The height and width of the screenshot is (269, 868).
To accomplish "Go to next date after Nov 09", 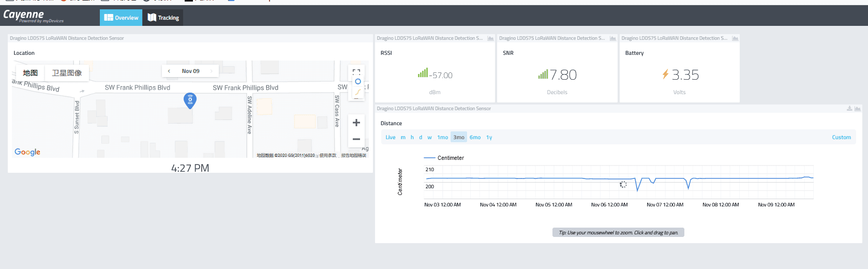I will pos(212,71).
